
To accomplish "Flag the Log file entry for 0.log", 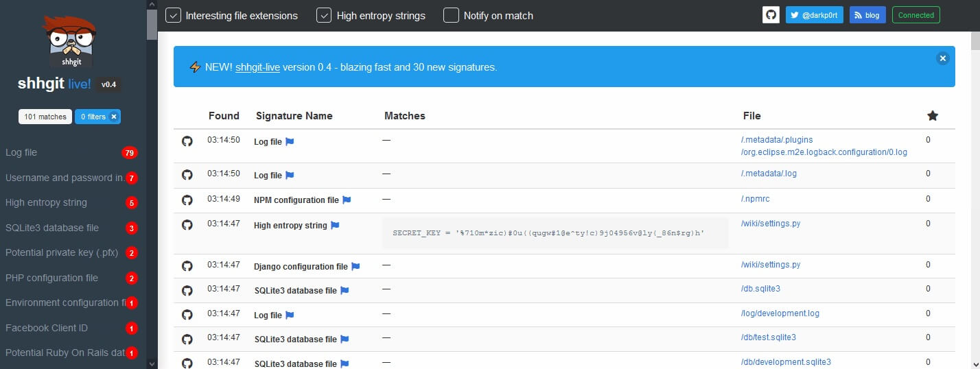I will 290,142.
